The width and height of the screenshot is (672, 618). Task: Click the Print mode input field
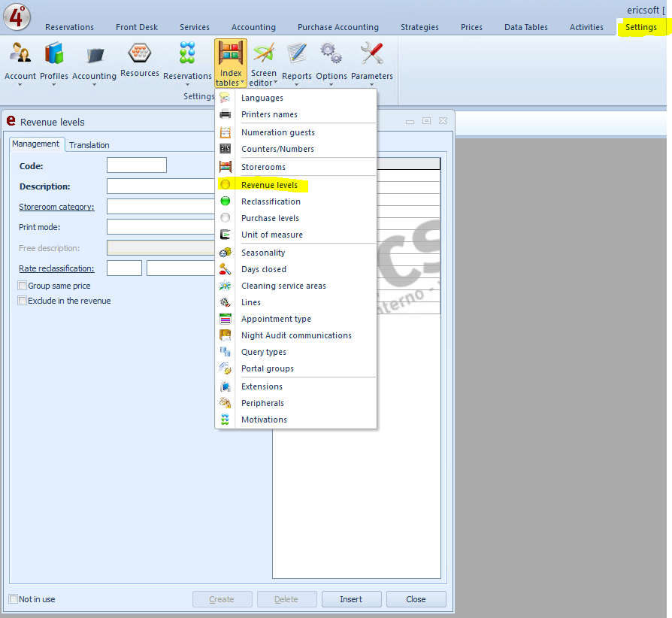coord(161,227)
